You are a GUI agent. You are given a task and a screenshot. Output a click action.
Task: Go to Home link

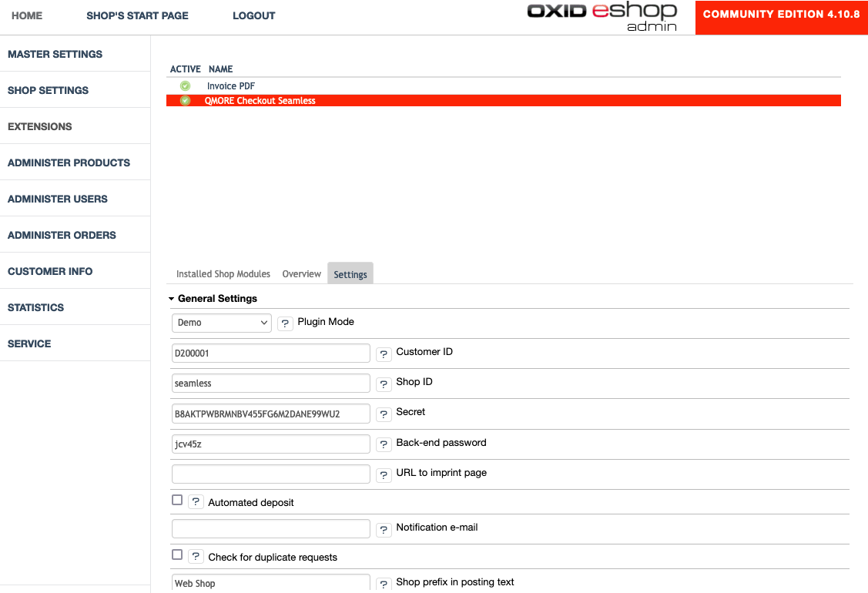[27, 15]
